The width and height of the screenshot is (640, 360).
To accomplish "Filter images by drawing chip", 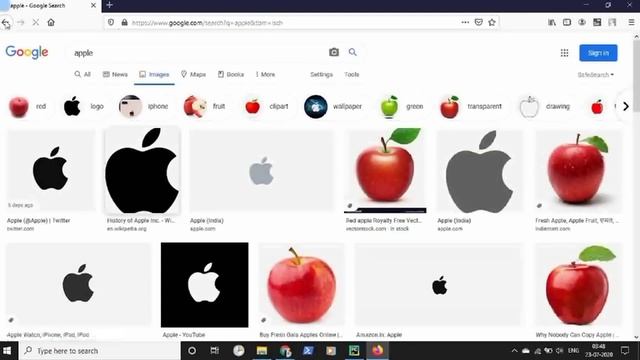I will (545, 107).
